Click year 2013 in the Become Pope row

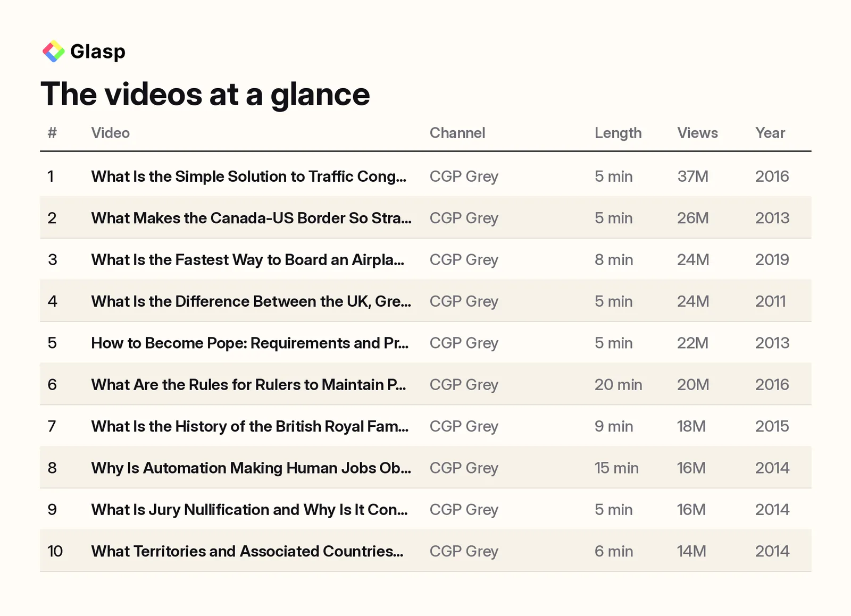tap(772, 343)
